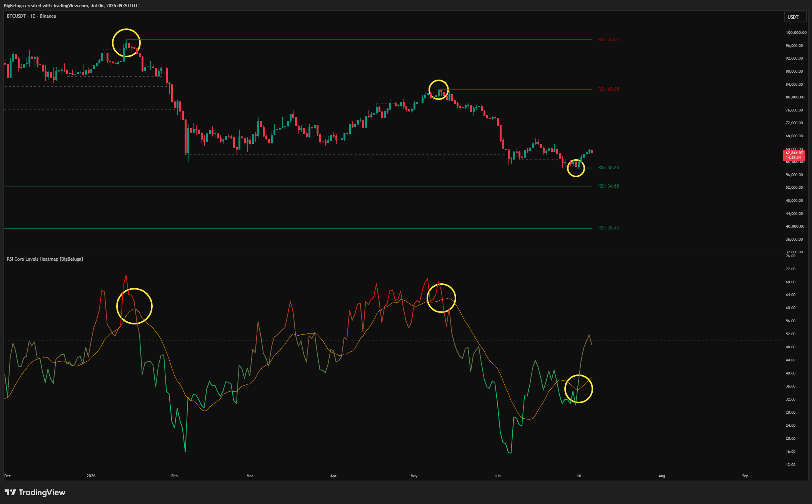812x504 pixels.
Task: Click the 52,000.00 price axis label
Action: (794, 188)
